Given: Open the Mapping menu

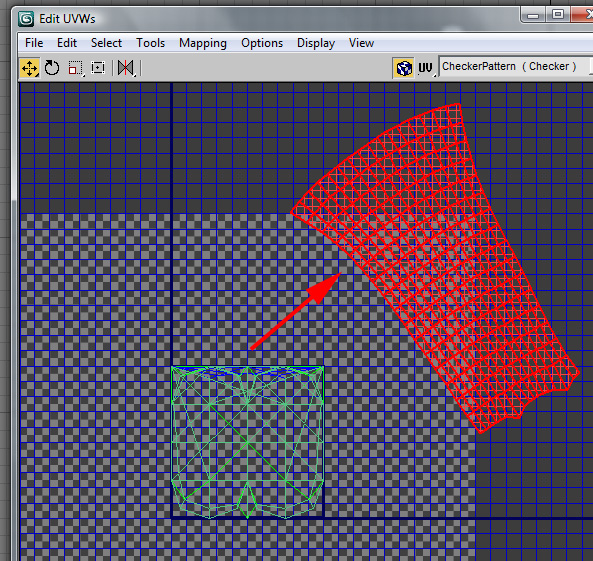Looking at the screenshot, I should click(x=203, y=43).
